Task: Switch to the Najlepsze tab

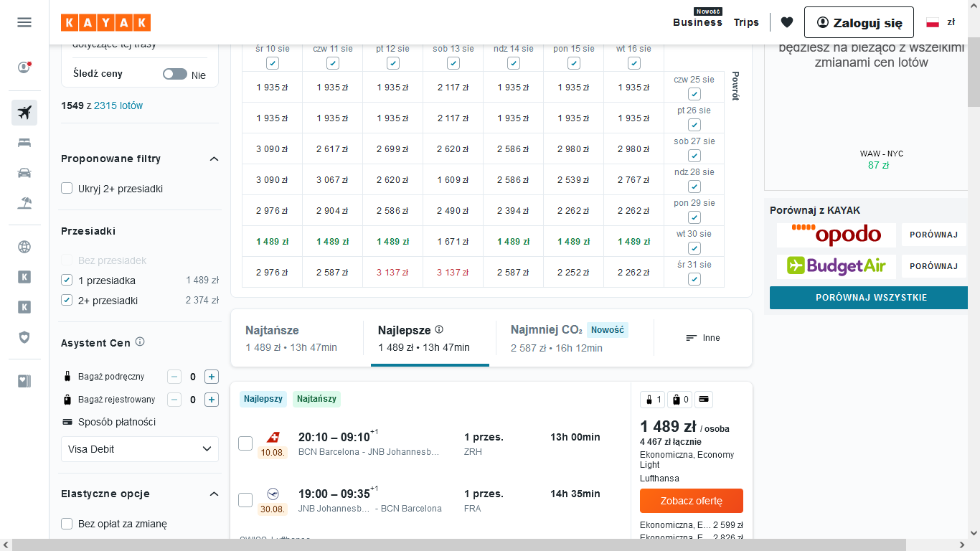Action: [x=430, y=338]
